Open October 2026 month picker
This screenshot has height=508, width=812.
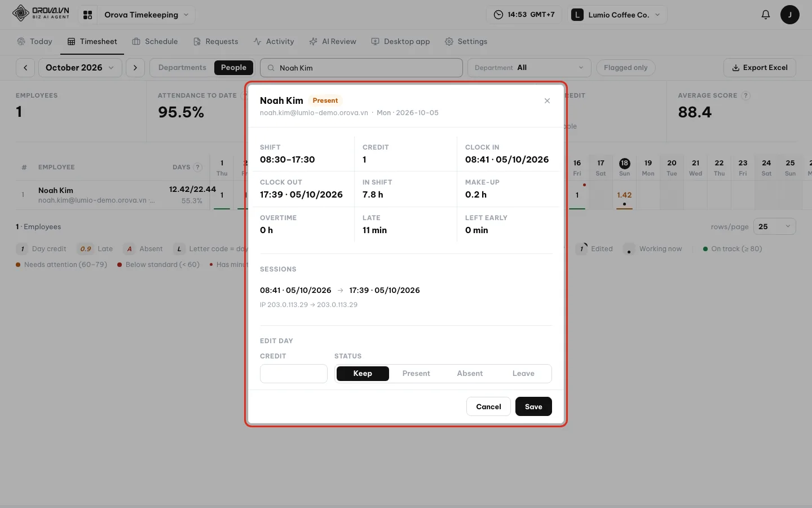[x=80, y=68]
